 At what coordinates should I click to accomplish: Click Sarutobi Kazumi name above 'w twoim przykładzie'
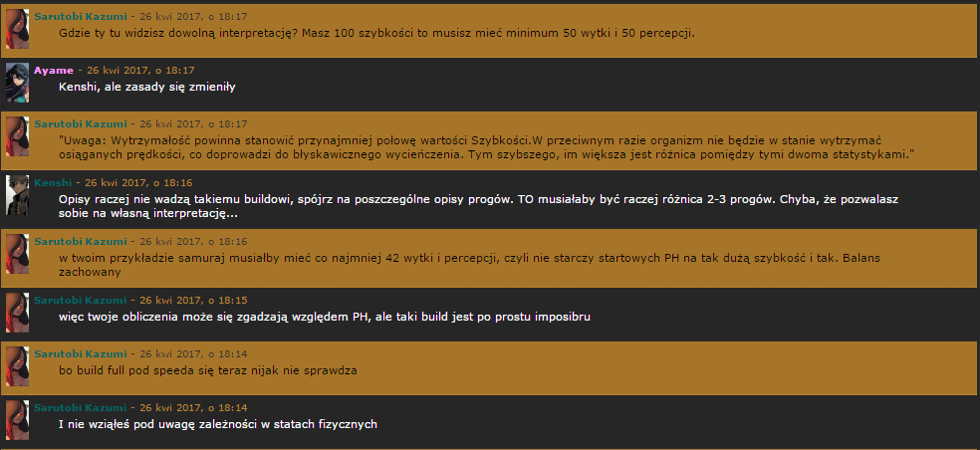[80, 242]
